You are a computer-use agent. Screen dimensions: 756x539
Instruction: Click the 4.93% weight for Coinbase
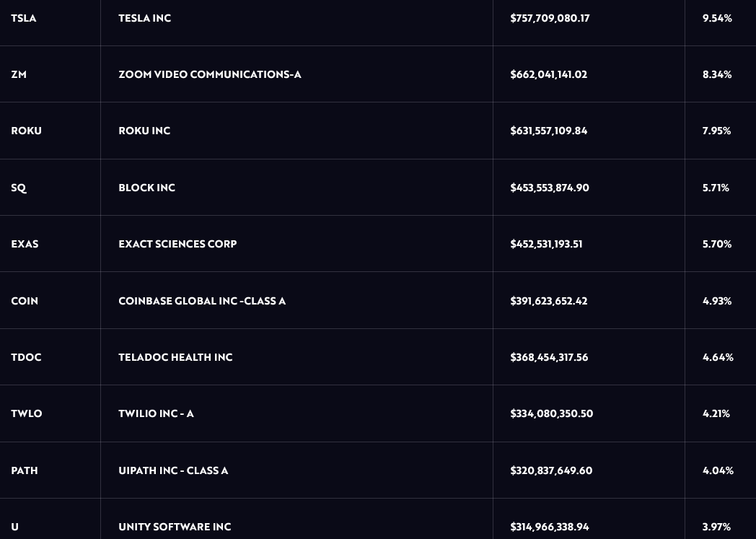coord(717,301)
